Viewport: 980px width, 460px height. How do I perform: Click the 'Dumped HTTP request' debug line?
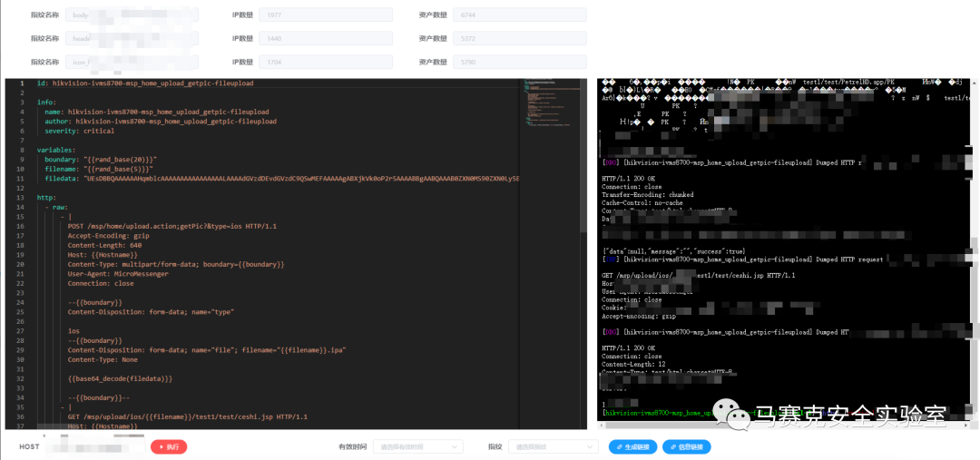point(742,258)
